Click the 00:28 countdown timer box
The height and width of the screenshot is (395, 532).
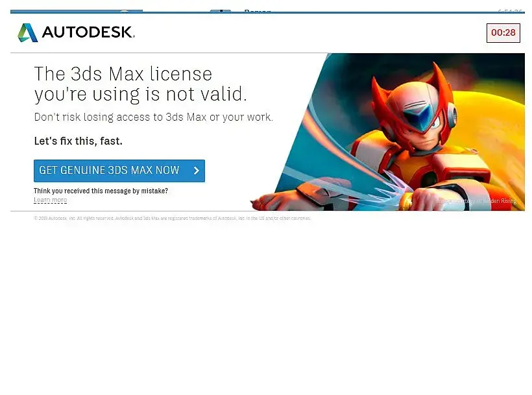point(503,33)
